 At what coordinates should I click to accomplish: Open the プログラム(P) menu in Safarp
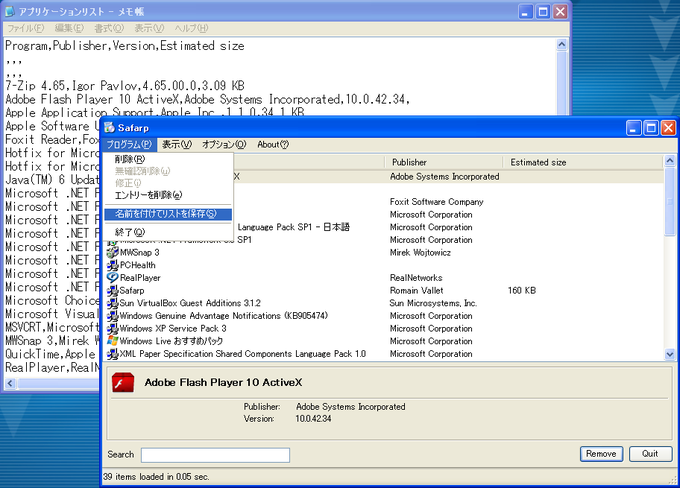tap(129, 144)
